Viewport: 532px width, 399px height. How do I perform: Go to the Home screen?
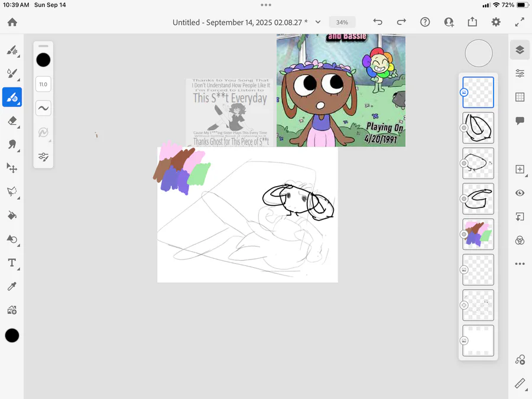click(12, 22)
